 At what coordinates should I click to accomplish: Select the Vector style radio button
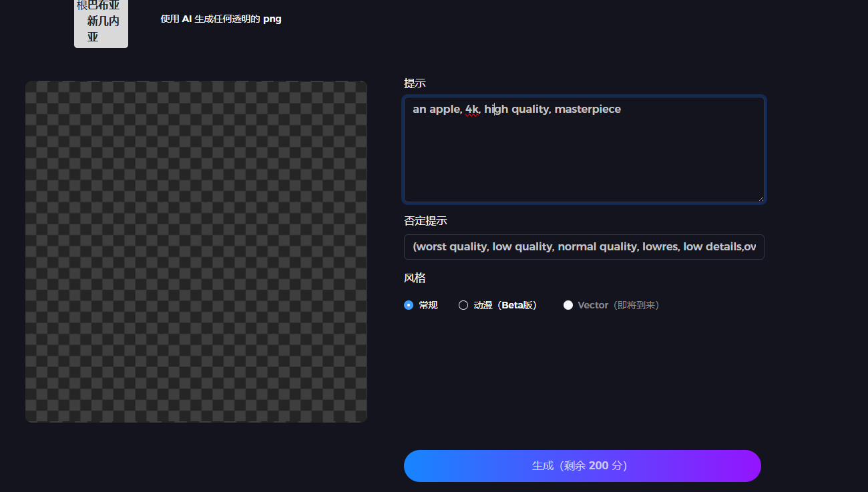(568, 305)
